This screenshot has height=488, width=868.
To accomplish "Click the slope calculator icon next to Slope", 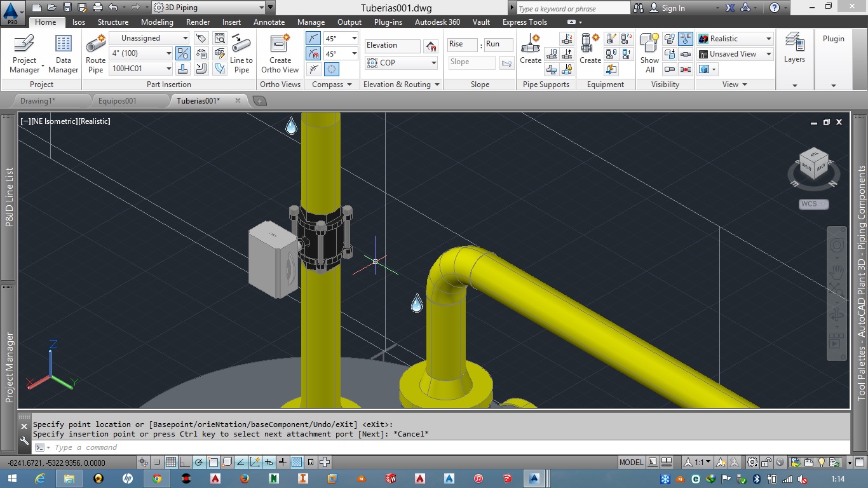I will tap(506, 63).
